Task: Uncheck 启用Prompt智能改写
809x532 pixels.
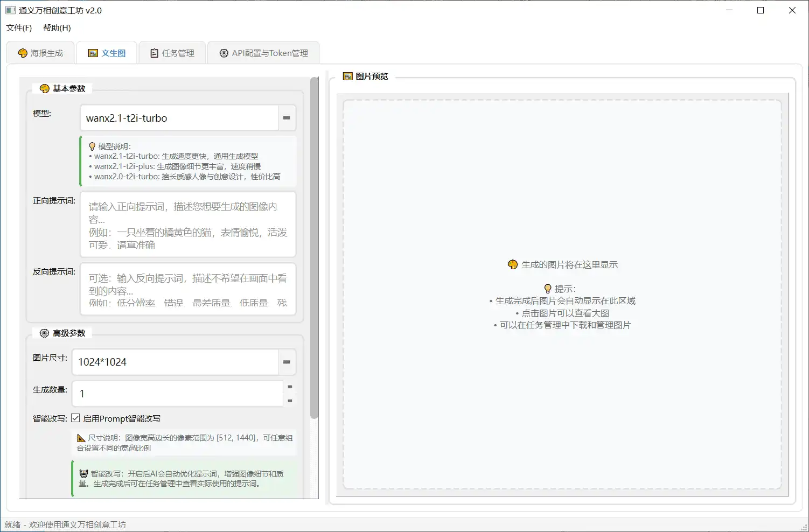Action: 76,418
